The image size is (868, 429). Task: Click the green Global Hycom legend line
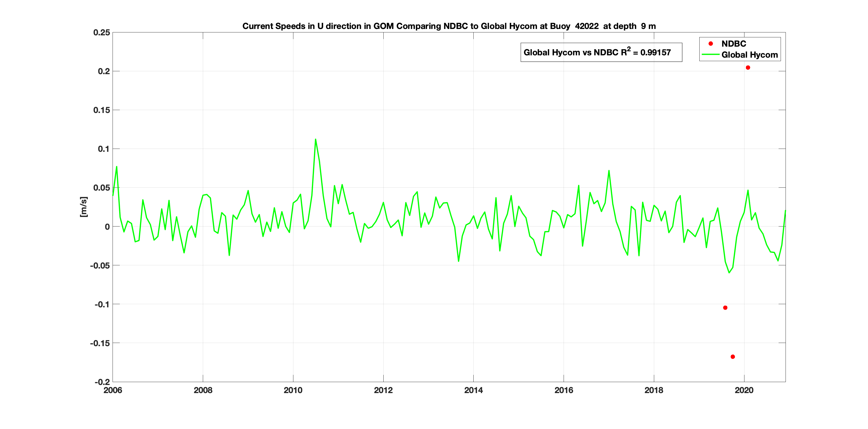pos(710,55)
